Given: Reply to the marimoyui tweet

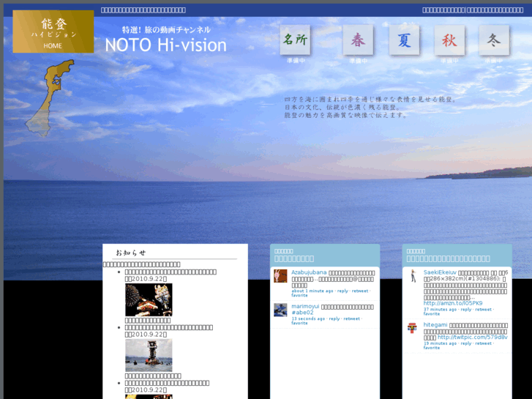Looking at the screenshot, I should pos(334,319).
